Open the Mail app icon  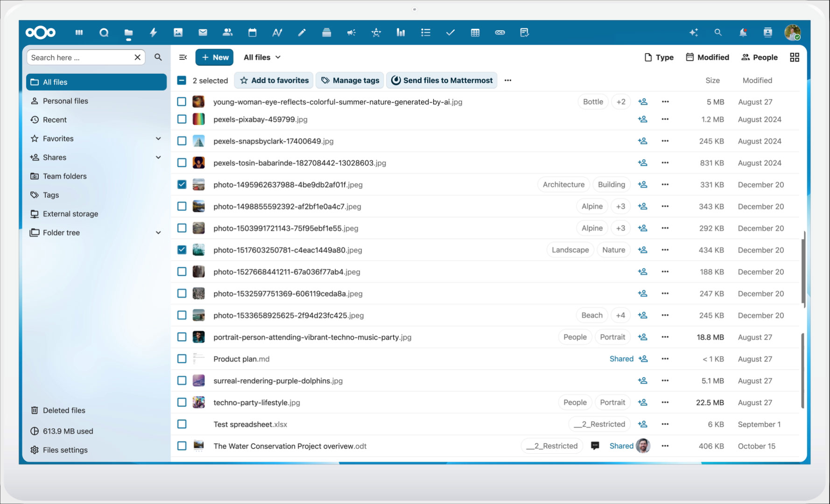(203, 33)
